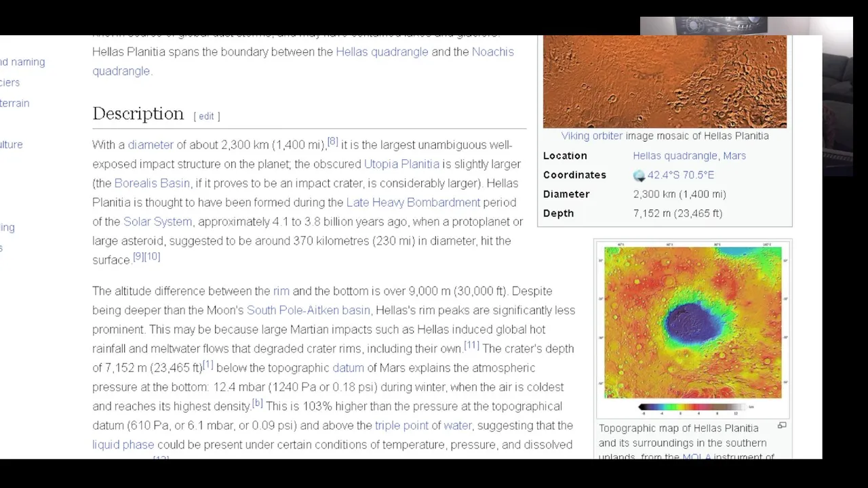Open the Solar System link
Viewport: 868px width, 488px height.
pyautogui.click(x=157, y=222)
